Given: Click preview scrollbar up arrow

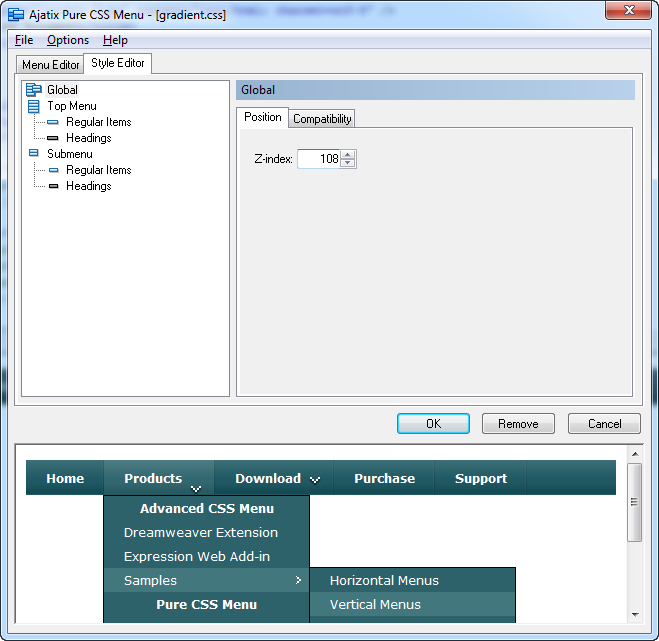Looking at the screenshot, I should click(x=635, y=454).
